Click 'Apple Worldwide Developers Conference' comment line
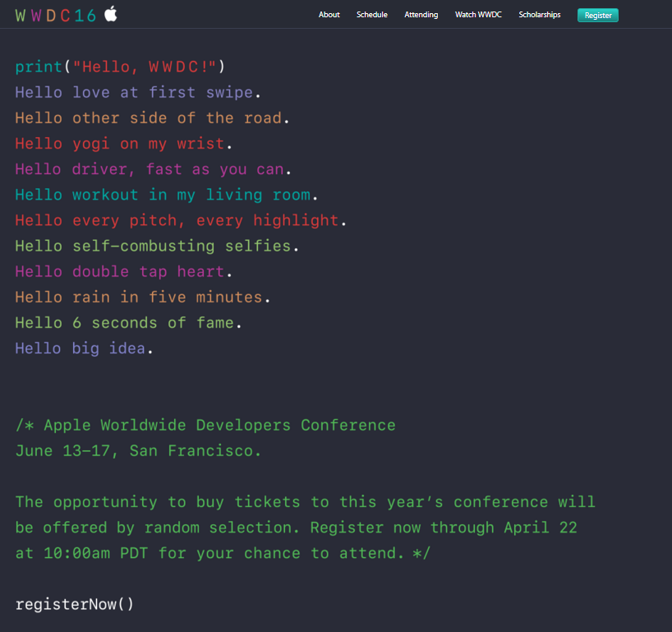The height and width of the screenshot is (632, 672). (205, 426)
